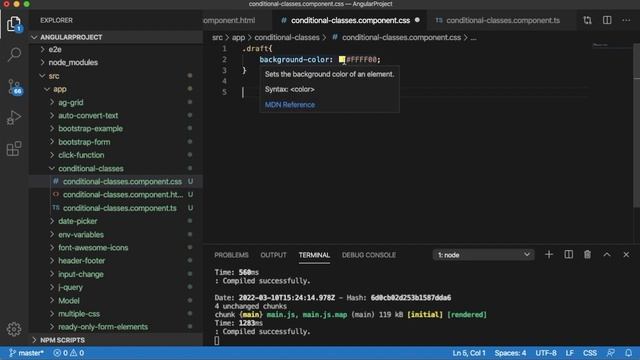This screenshot has width=640, height=360.
Task: Open the Manage gear settings icon
Action: [x=14, y=329]
